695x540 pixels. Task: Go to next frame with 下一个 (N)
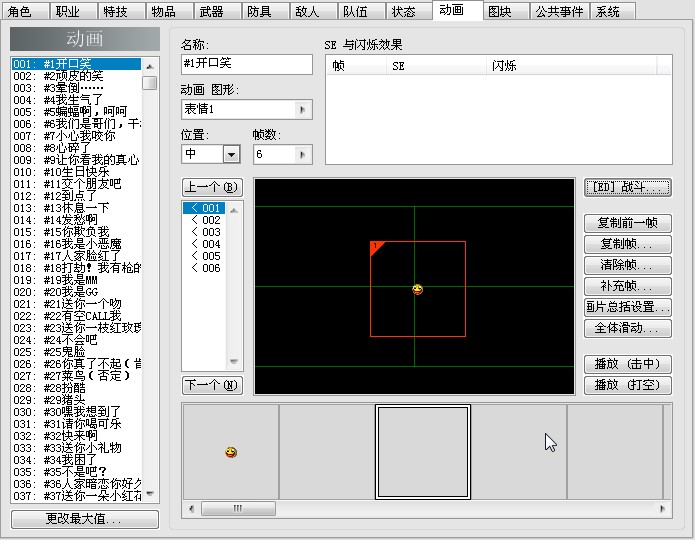pos(212,385)
